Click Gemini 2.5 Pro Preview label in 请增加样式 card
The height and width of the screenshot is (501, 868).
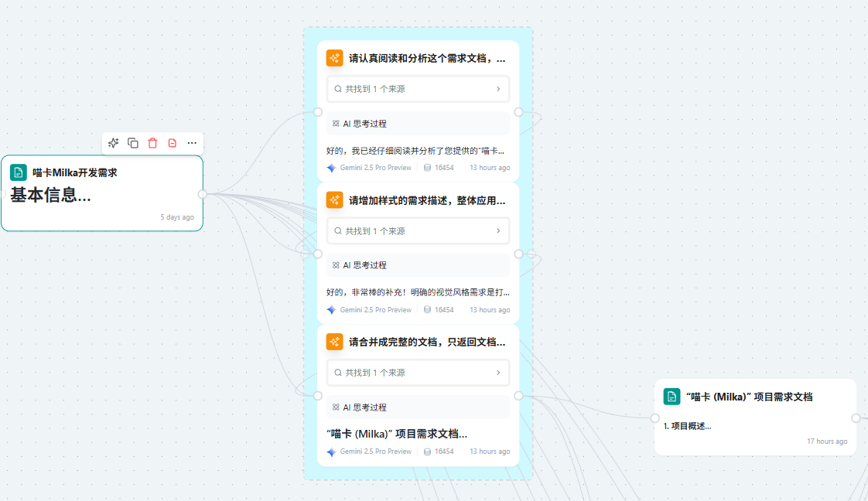pyautogui.click(x=375, y=310)
